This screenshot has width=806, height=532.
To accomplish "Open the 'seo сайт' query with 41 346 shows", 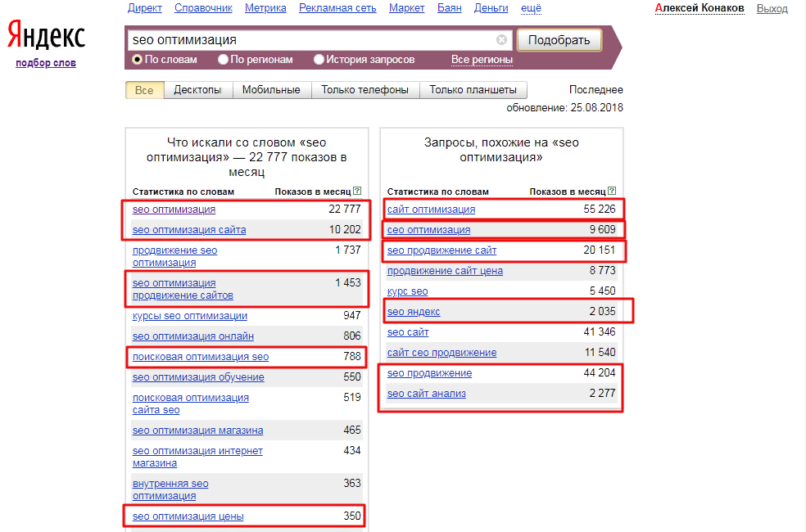I will click(408, 332).
